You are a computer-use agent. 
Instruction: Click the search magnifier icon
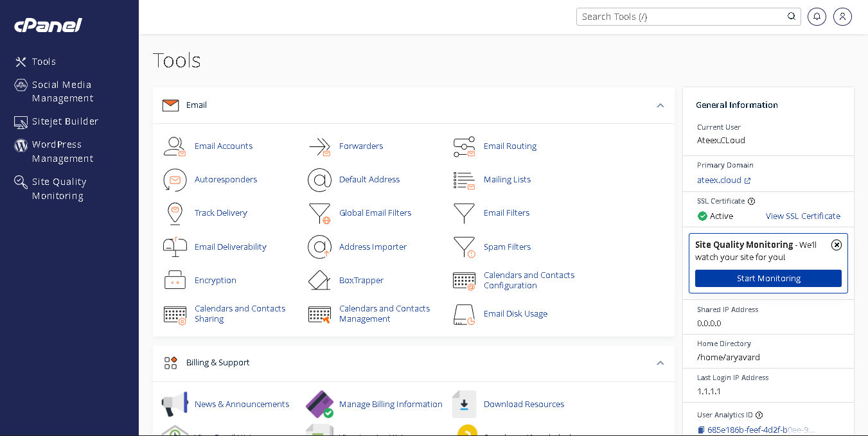point(792,17)
